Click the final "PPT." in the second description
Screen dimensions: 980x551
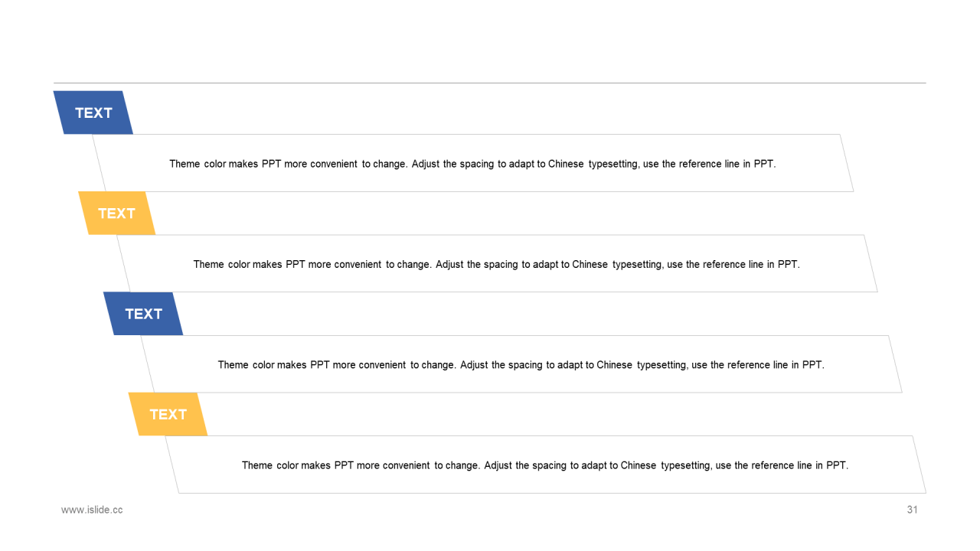pos(789,264)
